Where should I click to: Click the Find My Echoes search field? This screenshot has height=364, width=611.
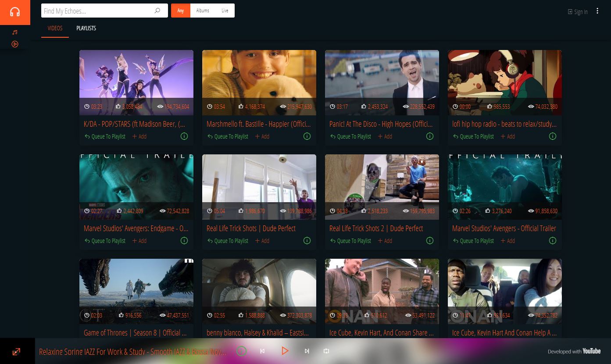point(96,11)
